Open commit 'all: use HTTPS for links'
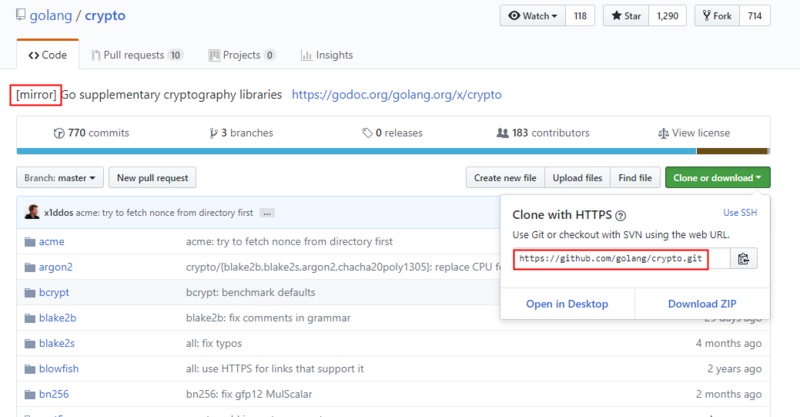Image resolution: width=800 pixels, height=417 pixels. point(275,369)
